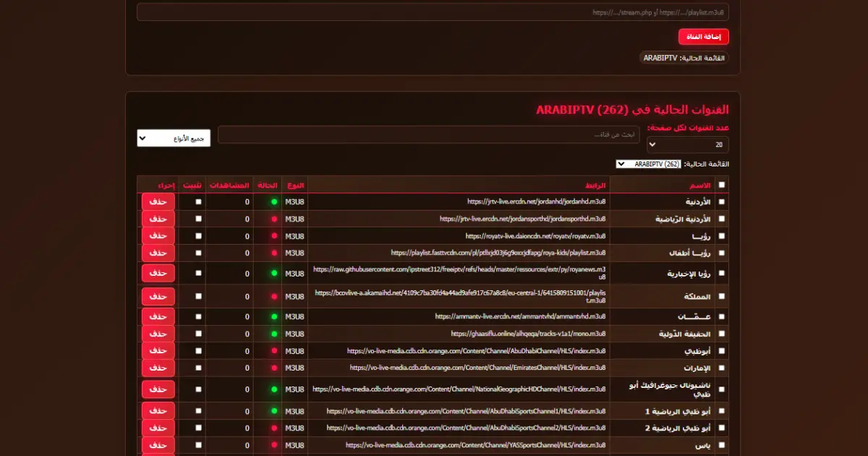The image size is (868, 456).
Task: Click the red status dot for the roya-kids playlist
Action: point(274,253)
